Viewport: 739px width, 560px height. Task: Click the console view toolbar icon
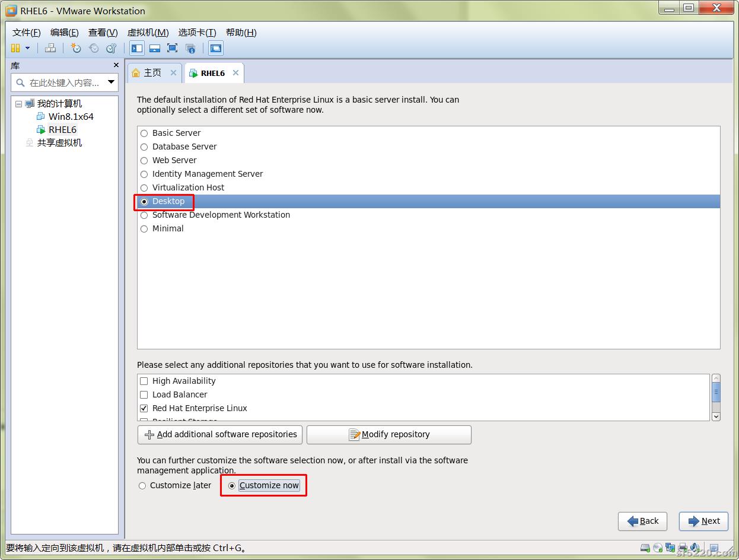pos(216,48)
